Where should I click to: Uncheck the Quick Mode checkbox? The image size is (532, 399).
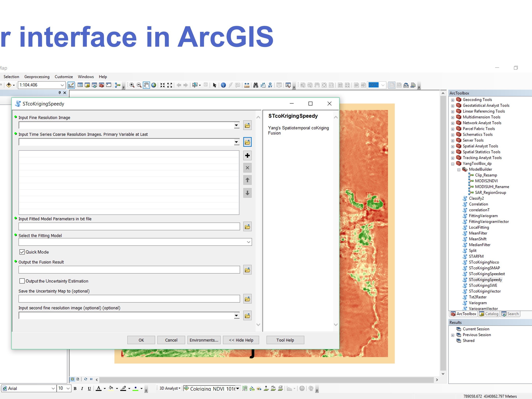(22, 252)
